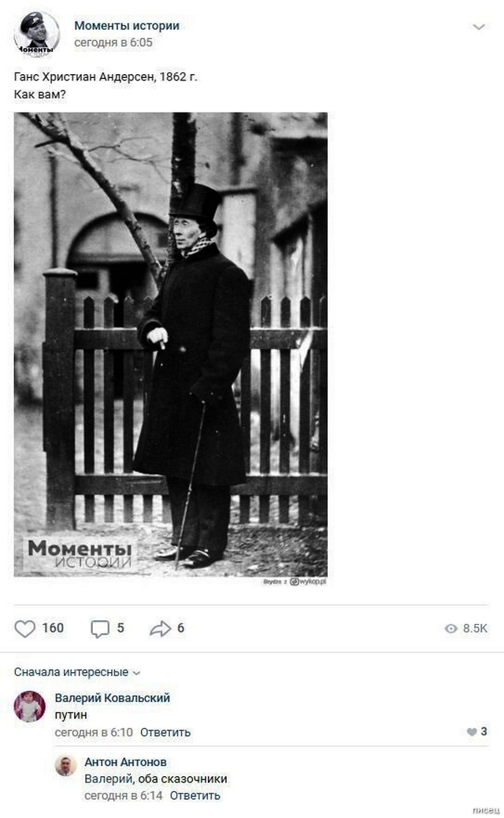Click reply timestamp сегодня в 6:14
This screenshot has width=504, height=818.
click(124, 796)
